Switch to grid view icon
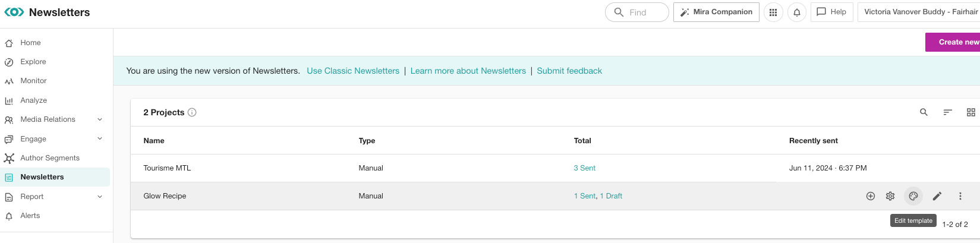 [x=971, y=112]
